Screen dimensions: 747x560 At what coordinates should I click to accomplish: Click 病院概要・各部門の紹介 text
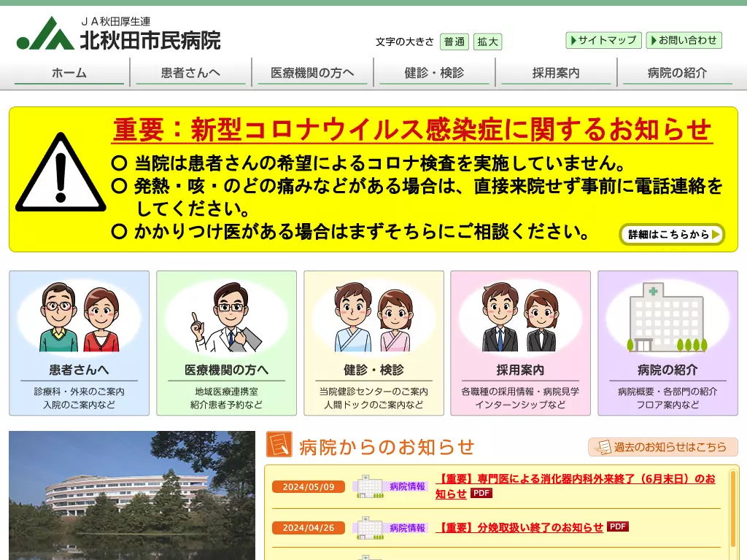click(x=667, y=392)
